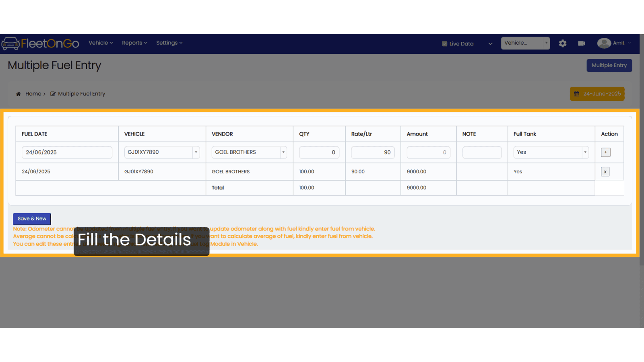644x362 pixels.
Task: Click the Amit user avatar
Action: point(604,43)
